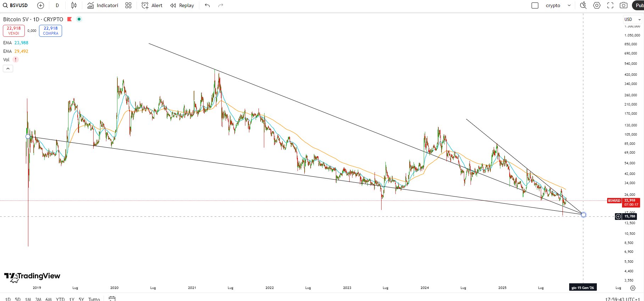This screenshot has height=301, width=644.
Task: Select EMA 23,988 indicator legend
Action: click(x=16, y=43)
